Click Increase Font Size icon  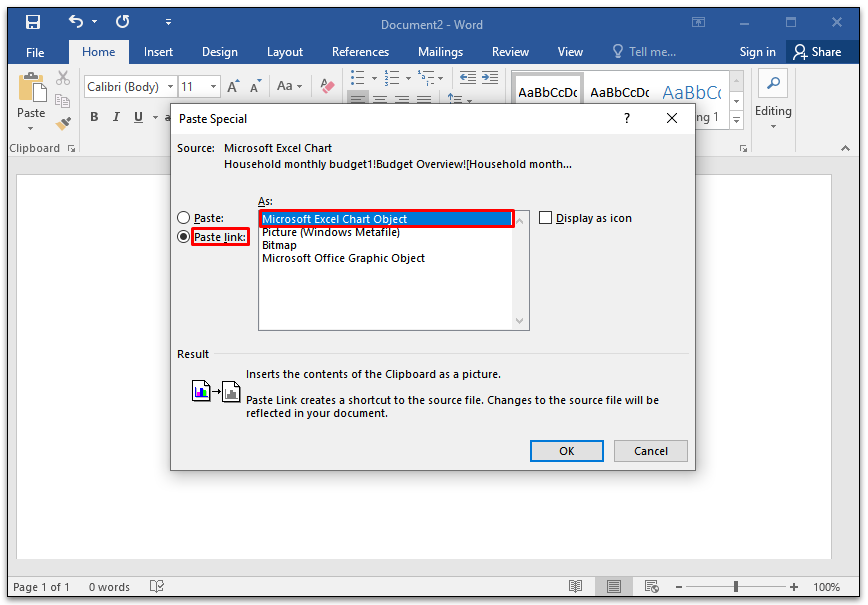(233, 86)
